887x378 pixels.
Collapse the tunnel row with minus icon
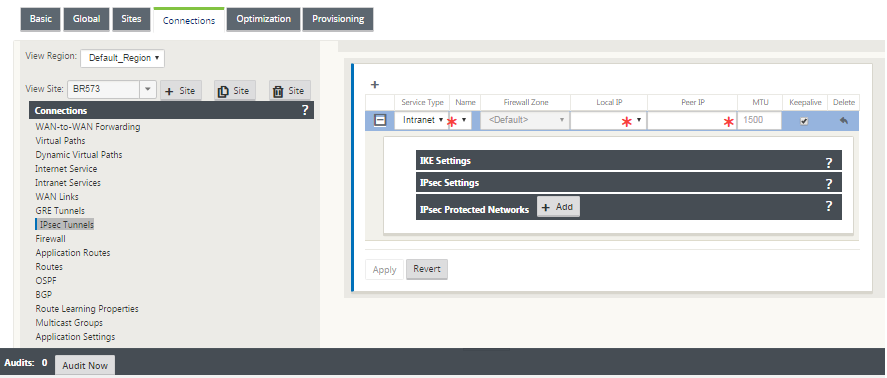tap(381, 121)
